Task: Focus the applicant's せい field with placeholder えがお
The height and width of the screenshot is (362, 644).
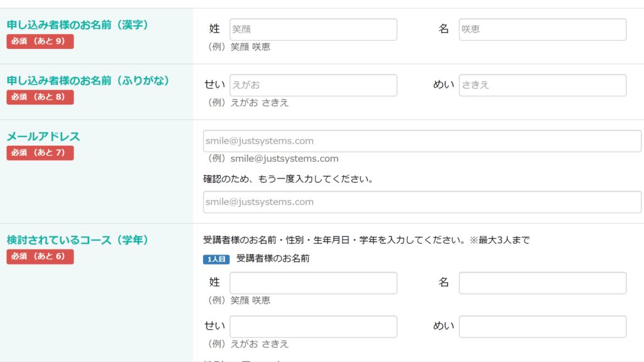Action: click(x=313, y=85)
